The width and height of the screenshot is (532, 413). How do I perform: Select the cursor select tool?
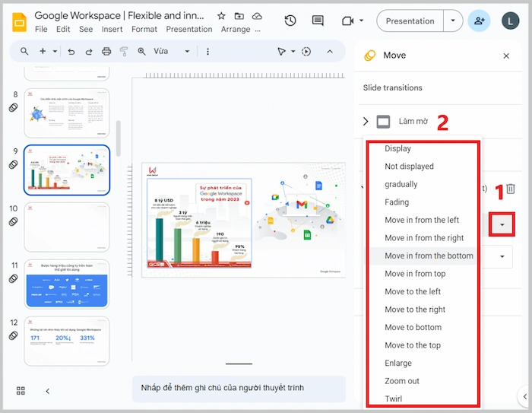[x=281, y=52]
